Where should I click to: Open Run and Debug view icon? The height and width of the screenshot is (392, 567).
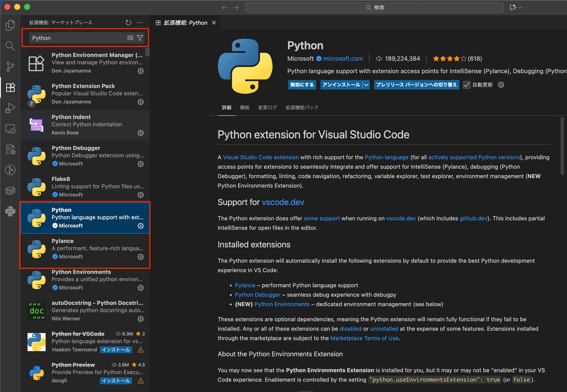pos(10,108)
